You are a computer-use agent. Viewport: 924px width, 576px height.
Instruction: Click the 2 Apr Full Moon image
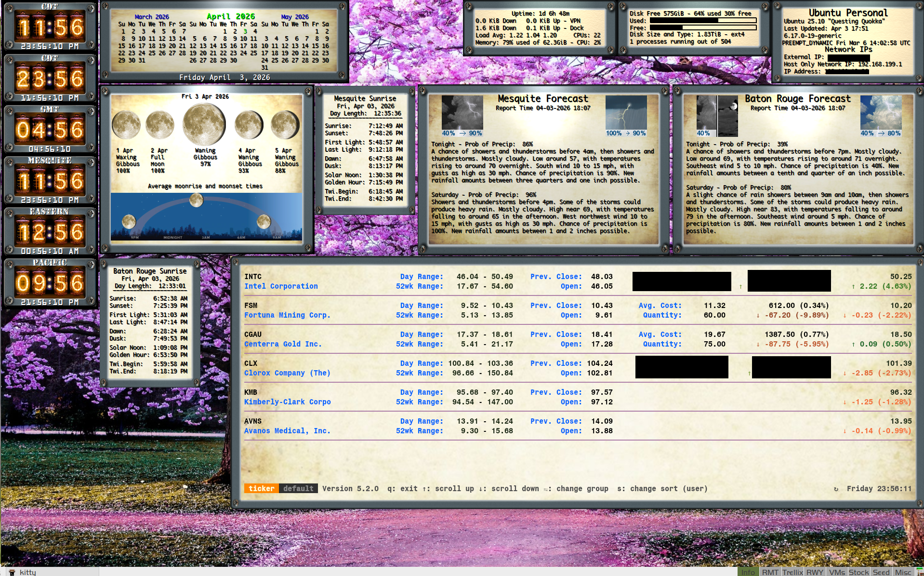(159, 124)
